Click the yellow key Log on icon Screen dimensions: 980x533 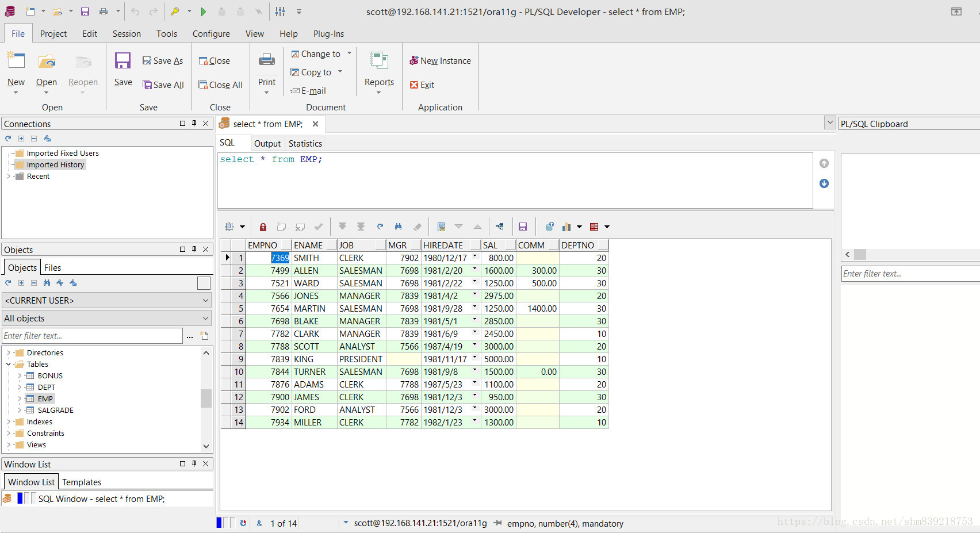(x=175, y=11)
